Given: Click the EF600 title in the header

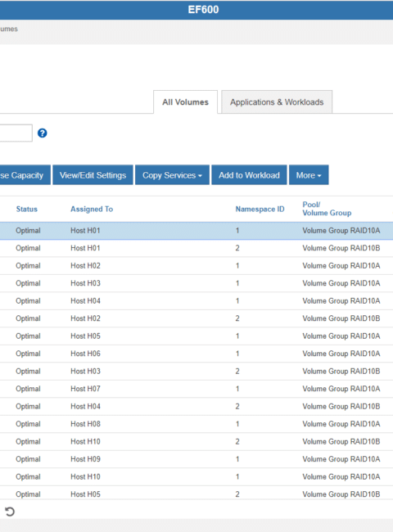Looking at the screenshot, I should [203, 10].
